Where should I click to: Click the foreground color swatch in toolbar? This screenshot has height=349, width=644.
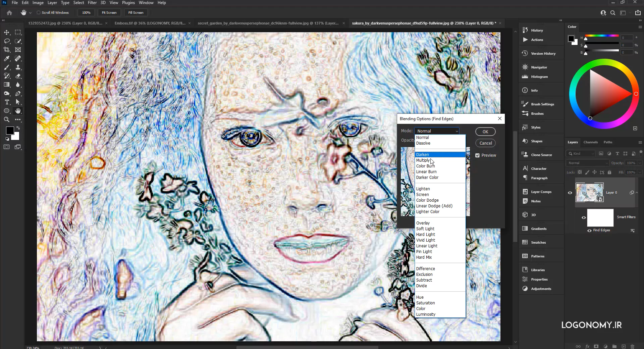(10, 131)
